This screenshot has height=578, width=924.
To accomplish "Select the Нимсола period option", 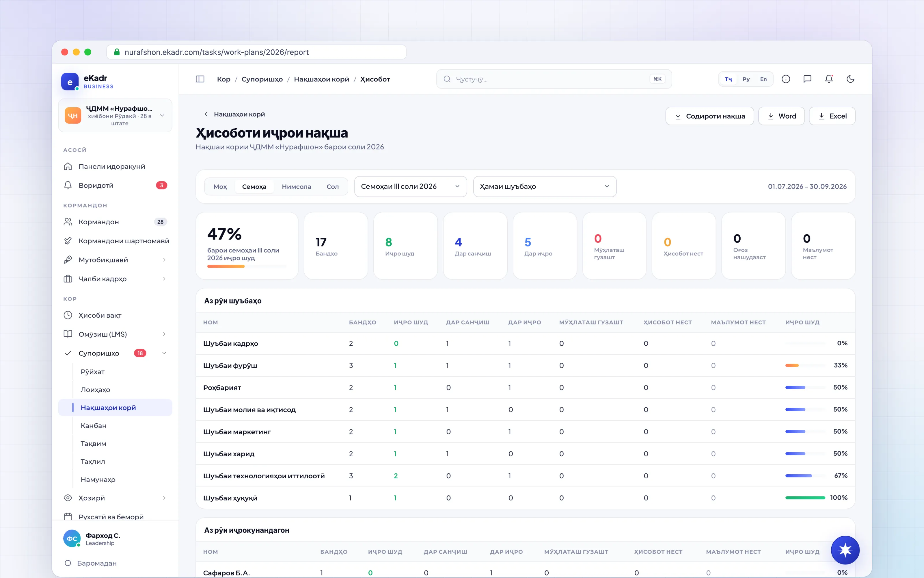I will pos(296,187).
